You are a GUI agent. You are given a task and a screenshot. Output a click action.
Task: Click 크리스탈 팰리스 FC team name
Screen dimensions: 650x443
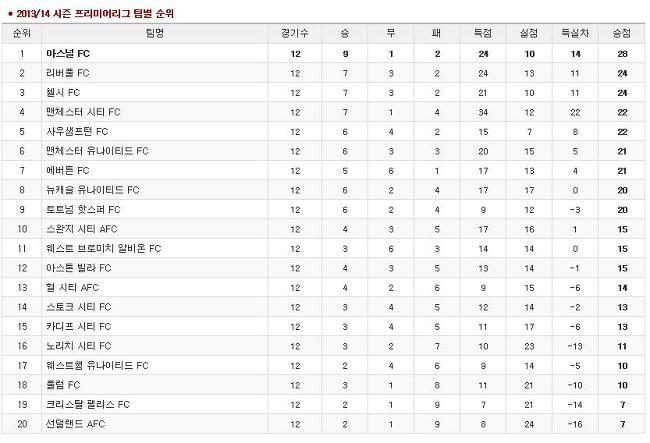[x=88, y=404]
